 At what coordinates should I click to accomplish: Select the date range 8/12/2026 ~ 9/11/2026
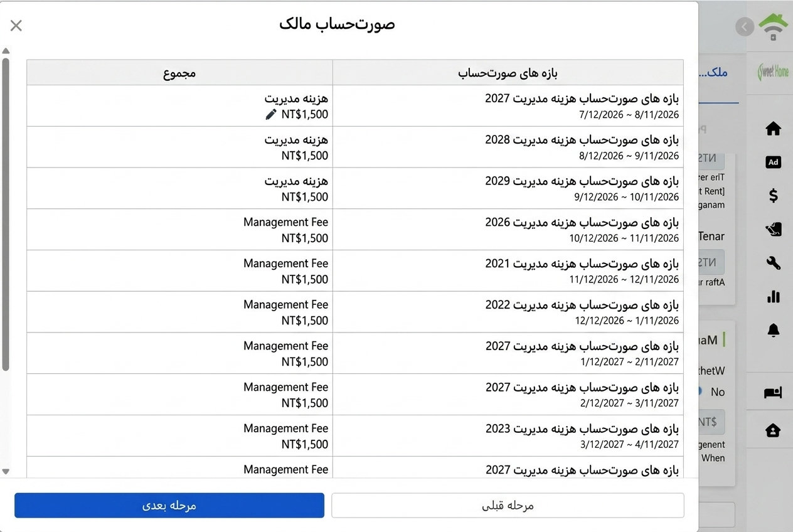(x=629, y=156)
